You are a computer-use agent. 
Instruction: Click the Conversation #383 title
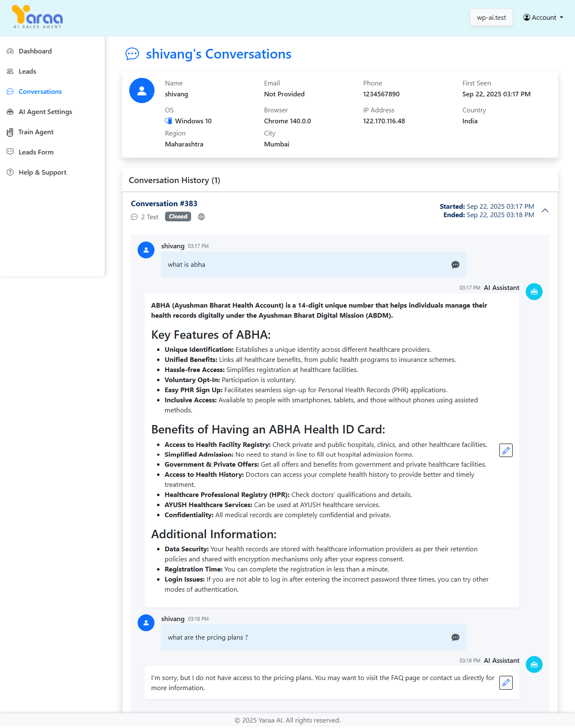coord(164,204)
